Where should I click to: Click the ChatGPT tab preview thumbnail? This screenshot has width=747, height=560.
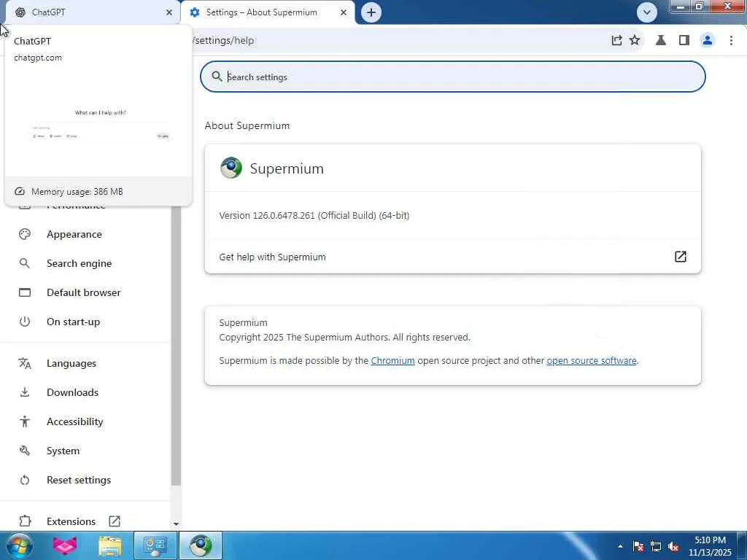tap(98, 125)
